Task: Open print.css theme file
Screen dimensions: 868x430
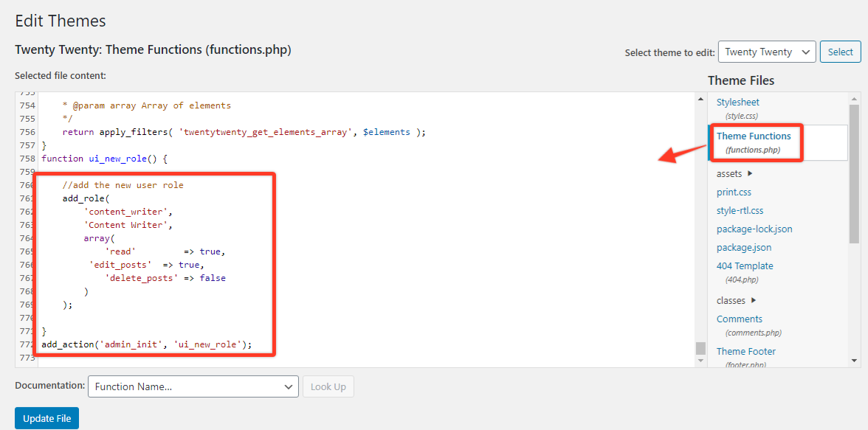Action: pos(734,193)
